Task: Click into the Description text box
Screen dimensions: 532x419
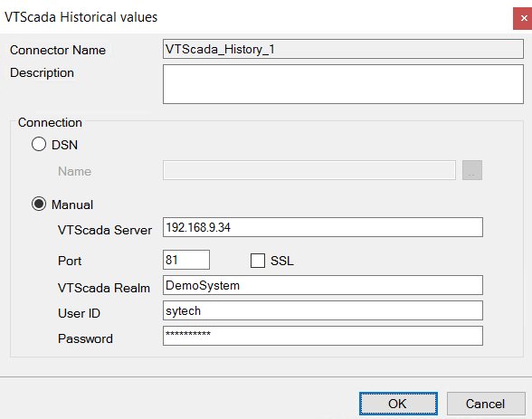Action: click(343, 84)
